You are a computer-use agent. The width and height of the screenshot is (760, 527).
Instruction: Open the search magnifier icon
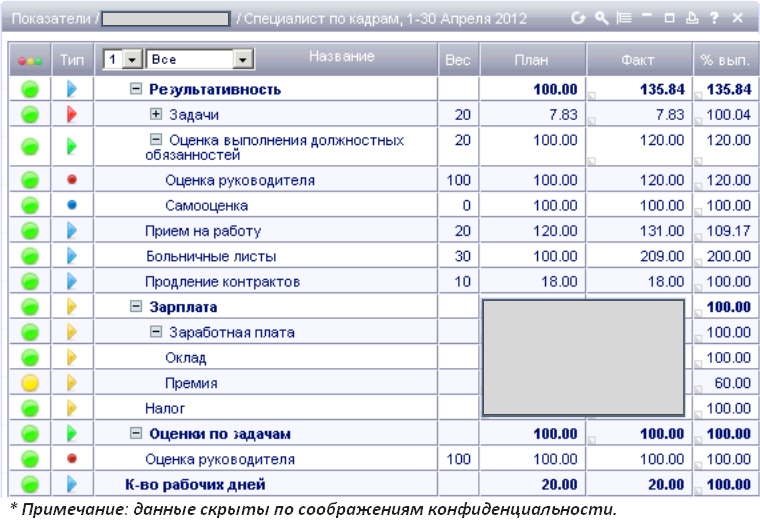[602, 18]
